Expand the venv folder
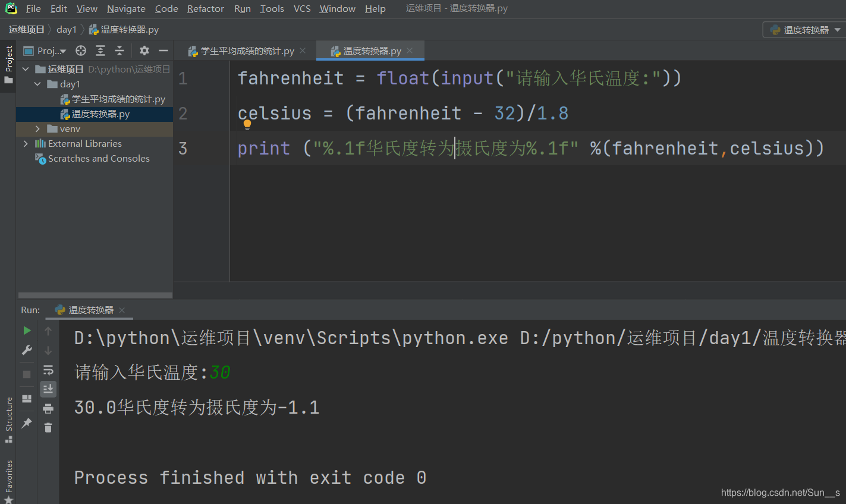This screenshot has width=846, height=504. point(37,128)
